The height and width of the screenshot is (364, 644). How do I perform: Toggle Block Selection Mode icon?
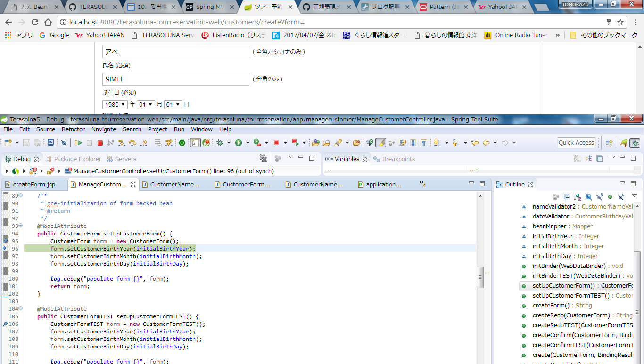413,143
